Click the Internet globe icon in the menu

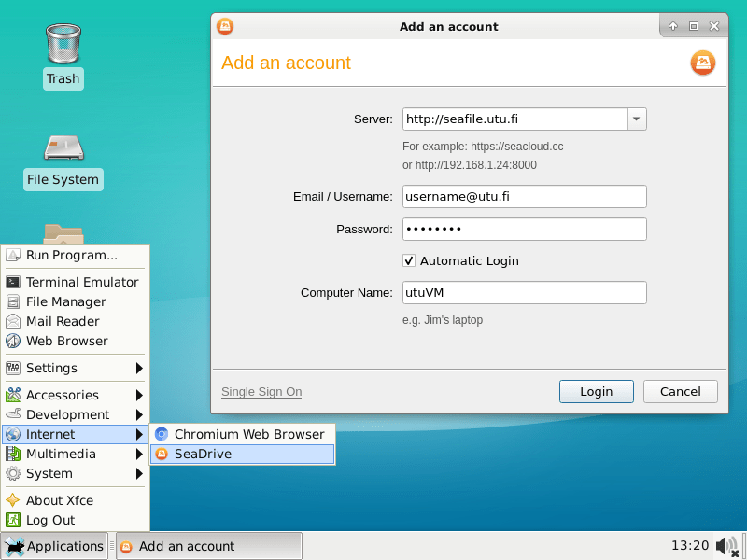[x=13, y=434]
